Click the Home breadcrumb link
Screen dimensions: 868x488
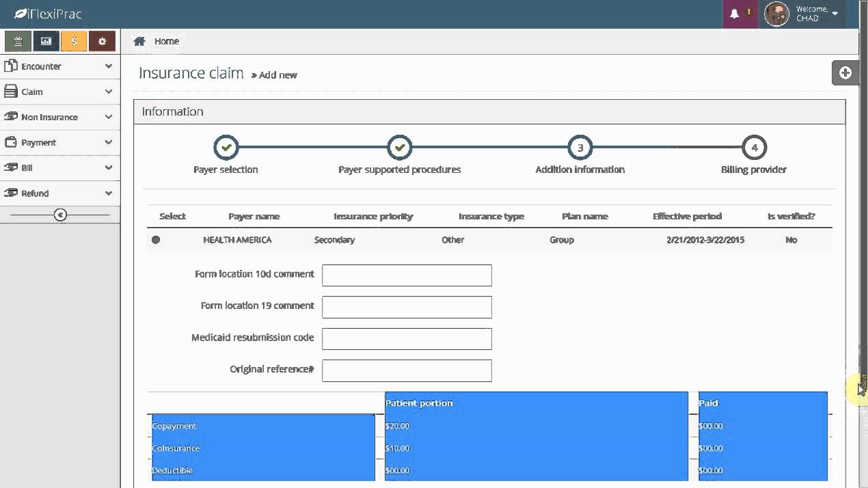coord(166,41)
